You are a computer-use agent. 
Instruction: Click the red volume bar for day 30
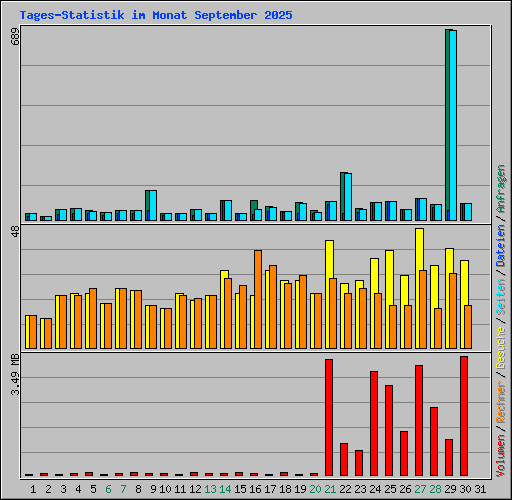pos(464,416)
